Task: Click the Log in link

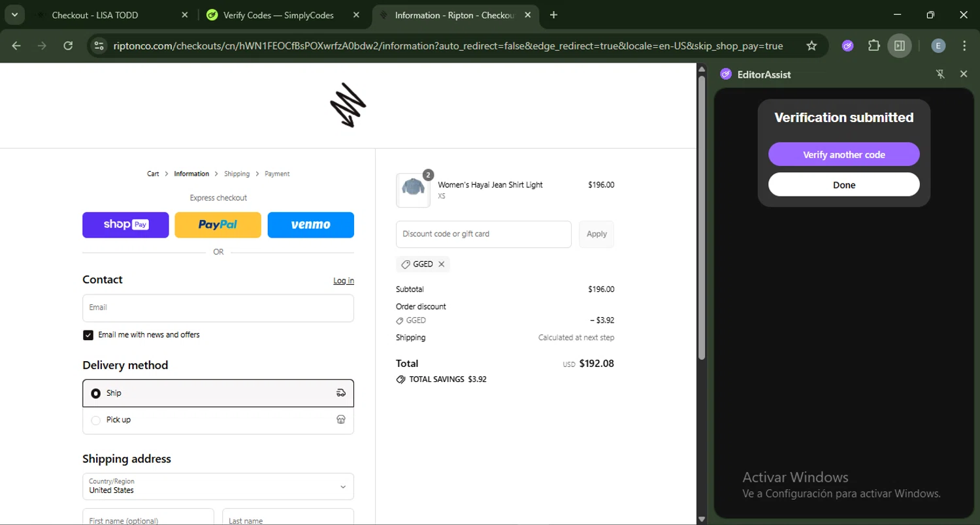Action: tap(344, 281)
